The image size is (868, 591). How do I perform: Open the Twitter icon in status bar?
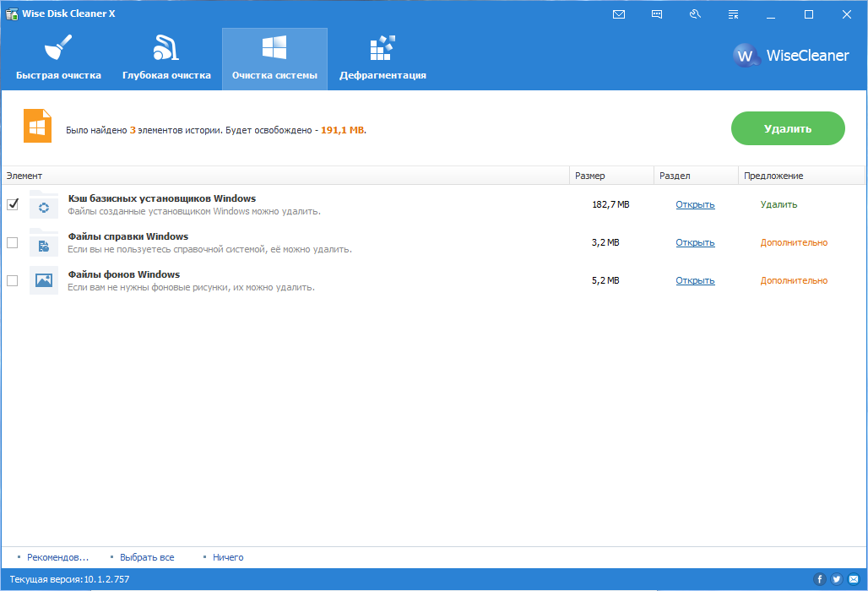tap(837, 579)
